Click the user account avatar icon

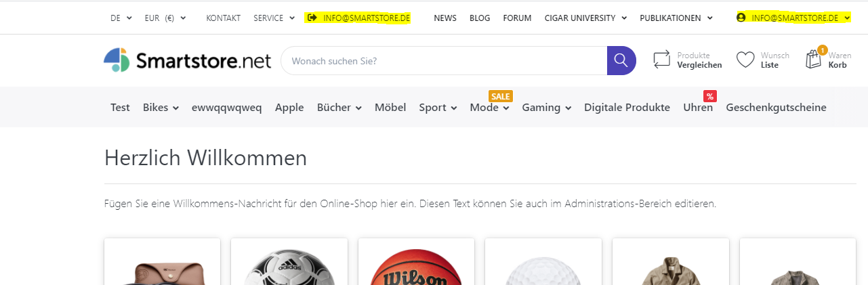[x=741, y=18]
